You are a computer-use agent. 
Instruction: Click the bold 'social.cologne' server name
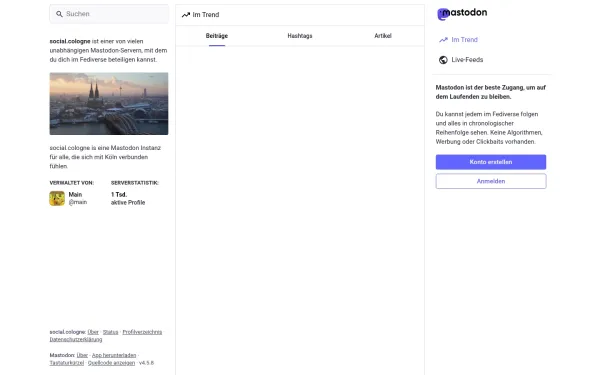[70, 41]
